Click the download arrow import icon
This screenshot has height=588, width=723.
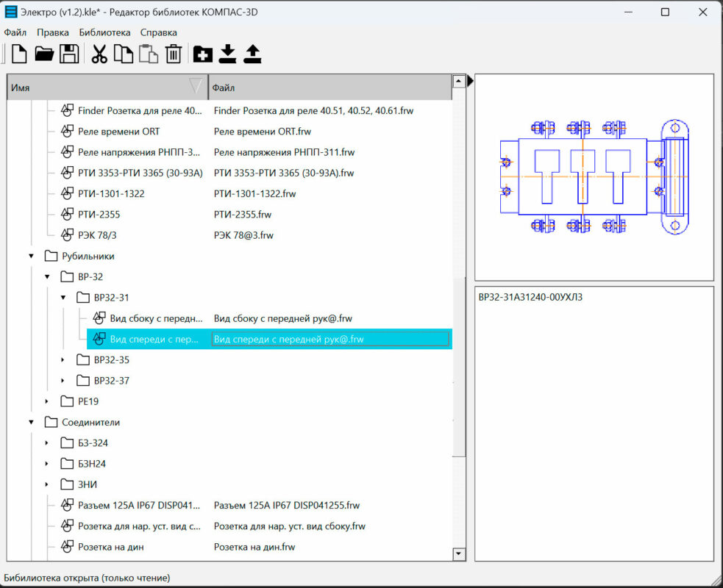coord(228,54)
